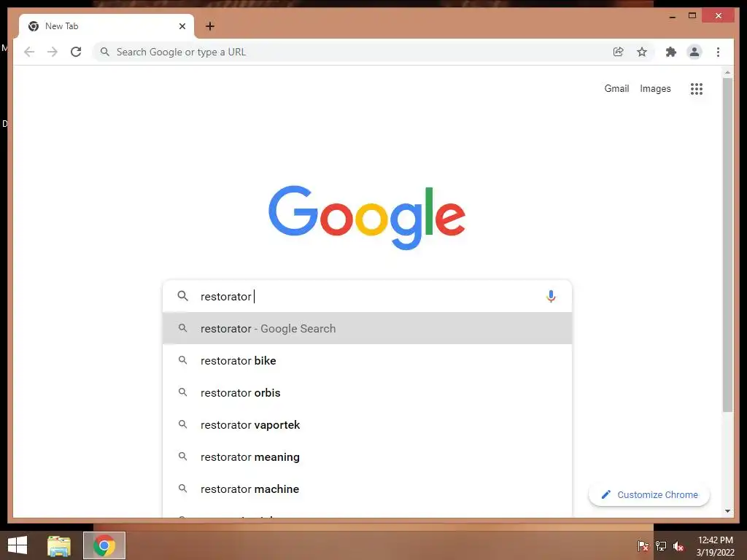Select the New Tab tab
747x560 pixels.
tap(107, 26)
